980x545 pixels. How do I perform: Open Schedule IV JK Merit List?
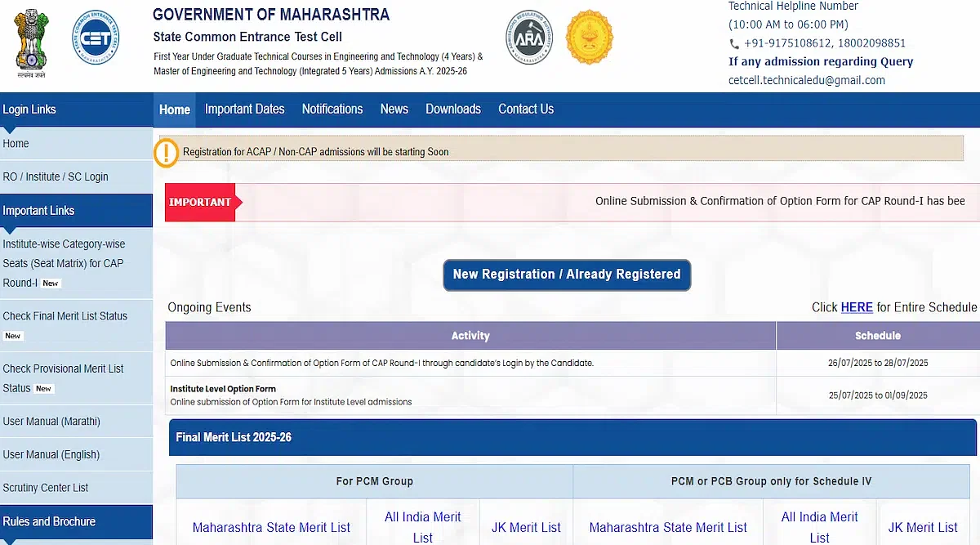[923, 528]
